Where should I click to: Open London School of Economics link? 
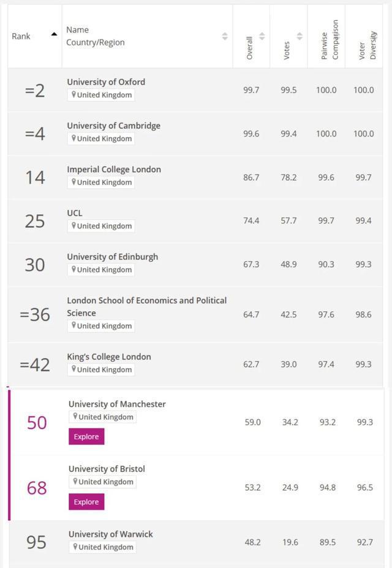[146, 306]
